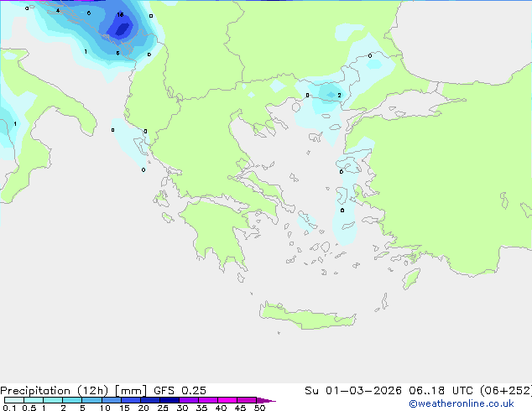Click the 'GFS 0.25' model label
This screenshot has height=411, width=532.
tap(180, 391)
